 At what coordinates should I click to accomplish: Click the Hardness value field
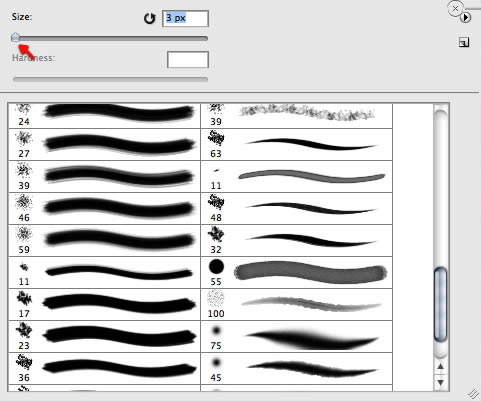188,59
